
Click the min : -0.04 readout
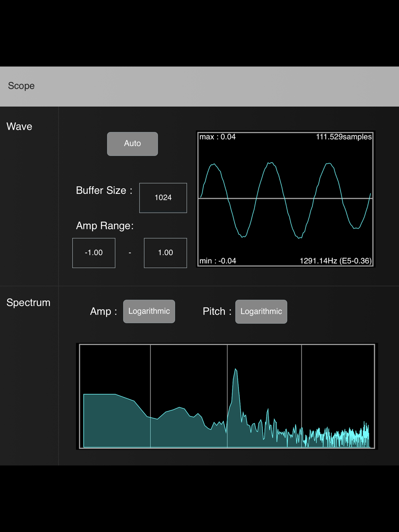point(218,261)
